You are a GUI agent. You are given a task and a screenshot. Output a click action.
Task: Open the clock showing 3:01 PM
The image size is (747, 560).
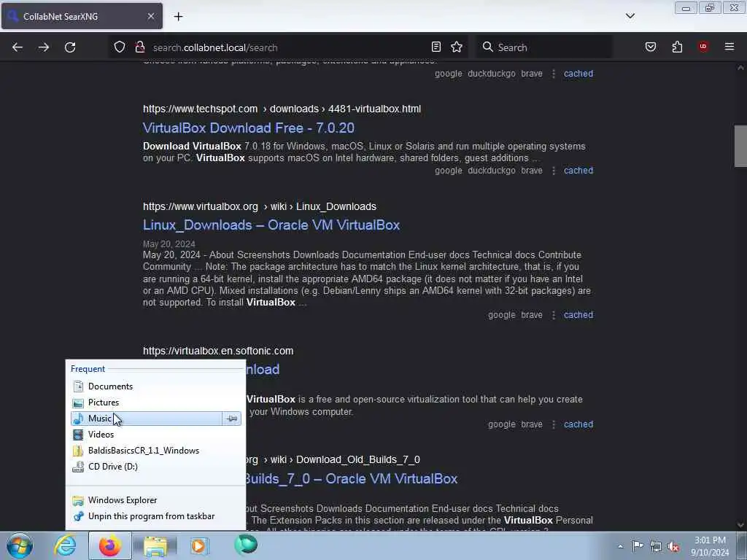pyautogui.click(x=710, y=546)
